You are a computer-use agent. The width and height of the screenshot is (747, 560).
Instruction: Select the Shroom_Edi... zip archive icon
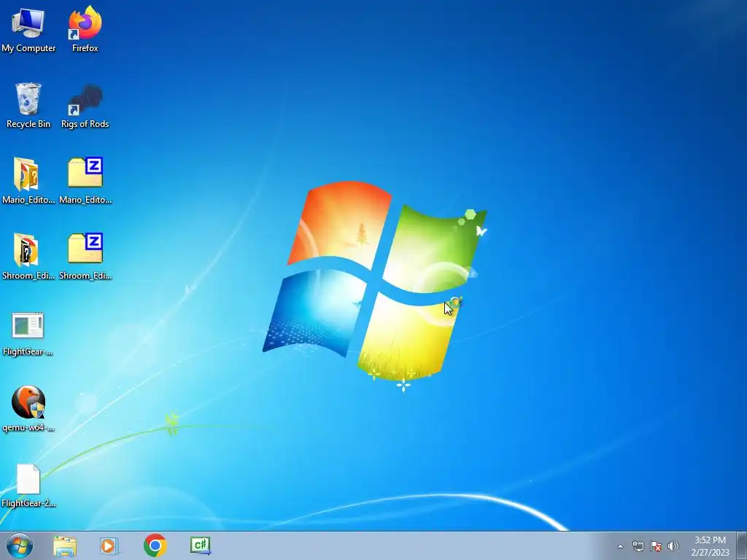(x=85, y=248)
